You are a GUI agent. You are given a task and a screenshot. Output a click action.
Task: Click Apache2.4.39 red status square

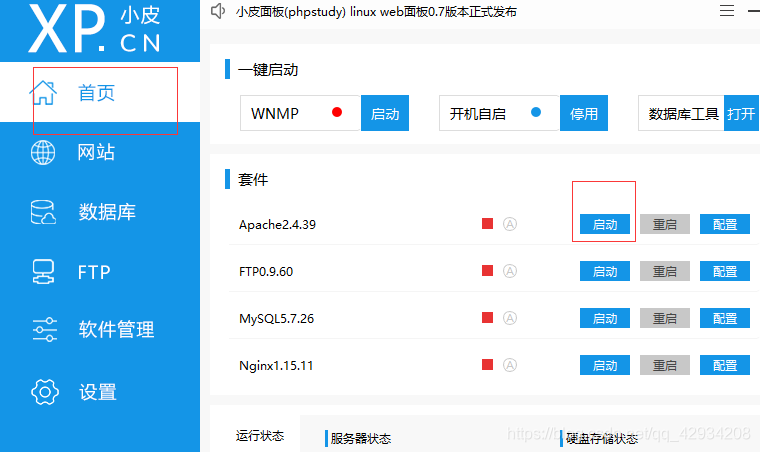(488, 223)
